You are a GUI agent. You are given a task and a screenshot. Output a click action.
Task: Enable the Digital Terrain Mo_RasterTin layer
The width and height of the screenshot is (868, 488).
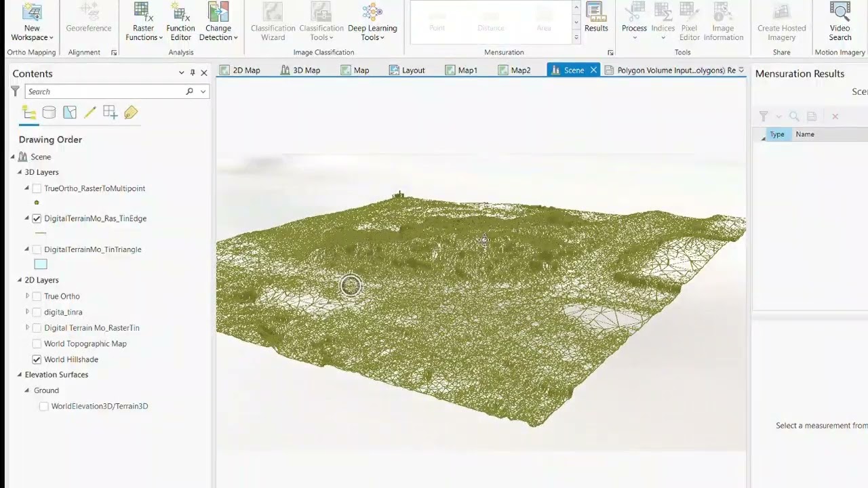tap(37, 328)
